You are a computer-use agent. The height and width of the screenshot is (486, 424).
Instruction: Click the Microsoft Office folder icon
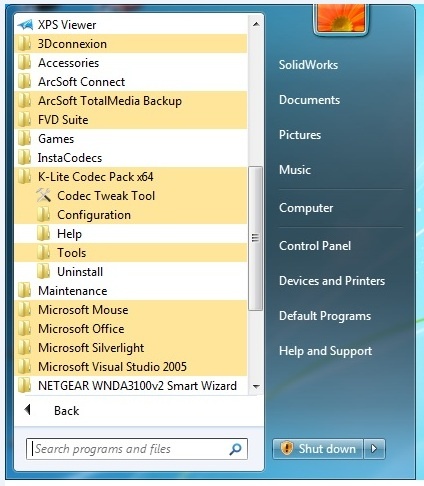pos(25,329)
